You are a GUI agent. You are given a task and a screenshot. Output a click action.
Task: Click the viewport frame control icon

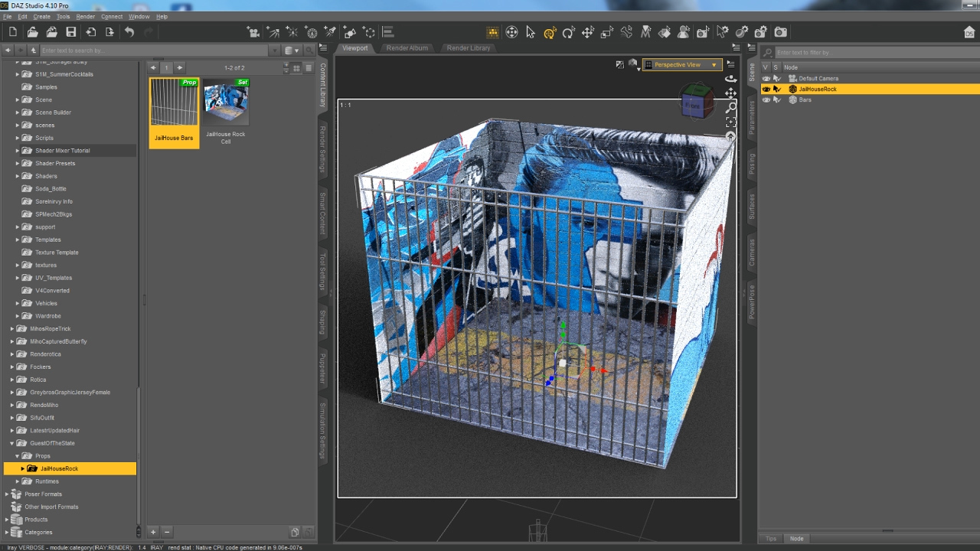tap(730, 122)
